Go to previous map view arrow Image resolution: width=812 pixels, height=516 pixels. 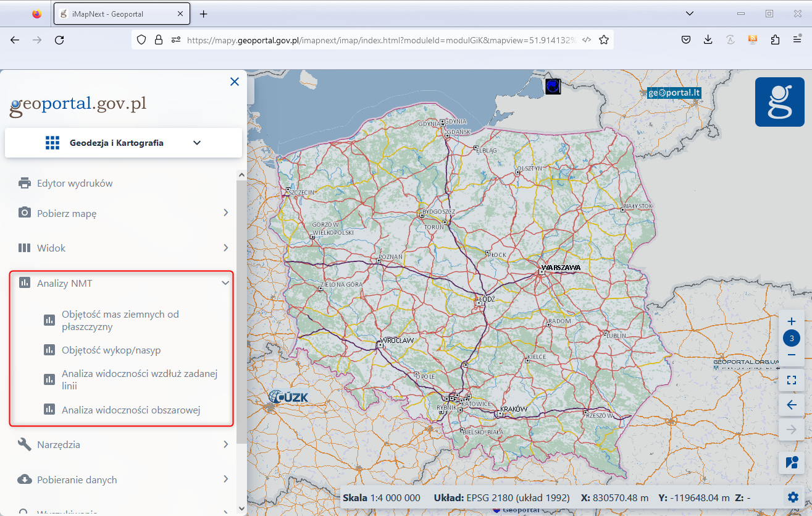792,405
